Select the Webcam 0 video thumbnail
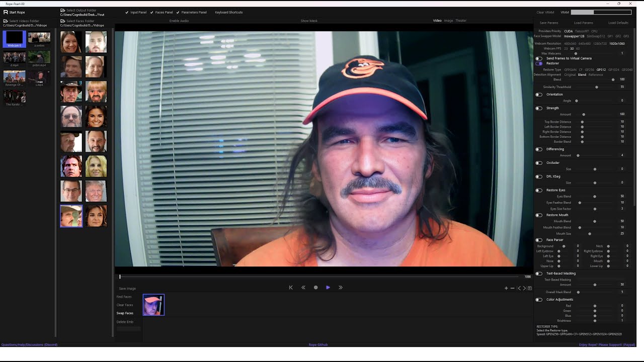Screen dimensions: 644x362 (x=15, y=39)
